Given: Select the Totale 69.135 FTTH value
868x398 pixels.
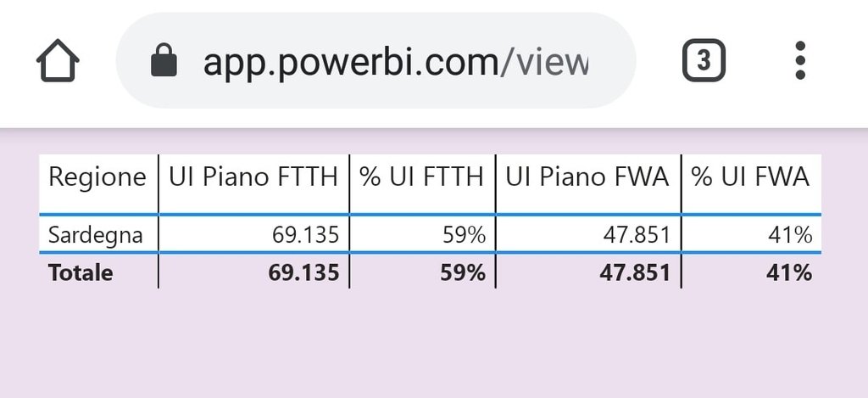Looking at the screenshot, I should (x=303, y=272).
